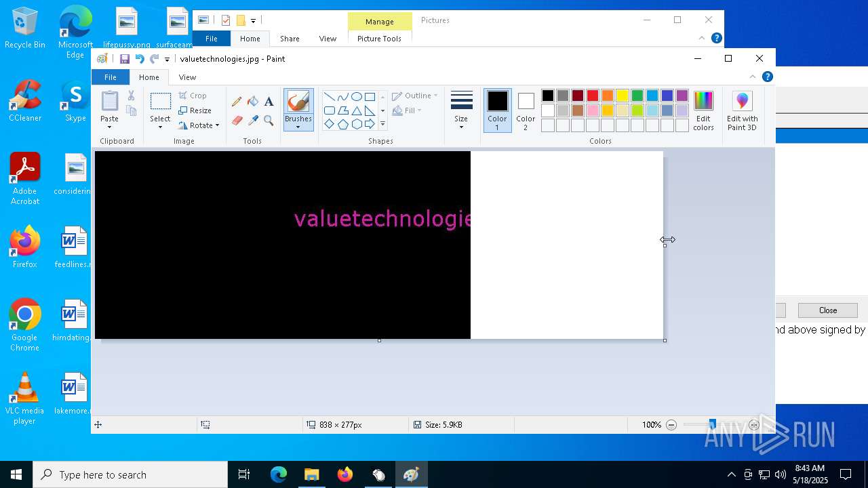Click the Brushes tool icon

coord(298,102)
